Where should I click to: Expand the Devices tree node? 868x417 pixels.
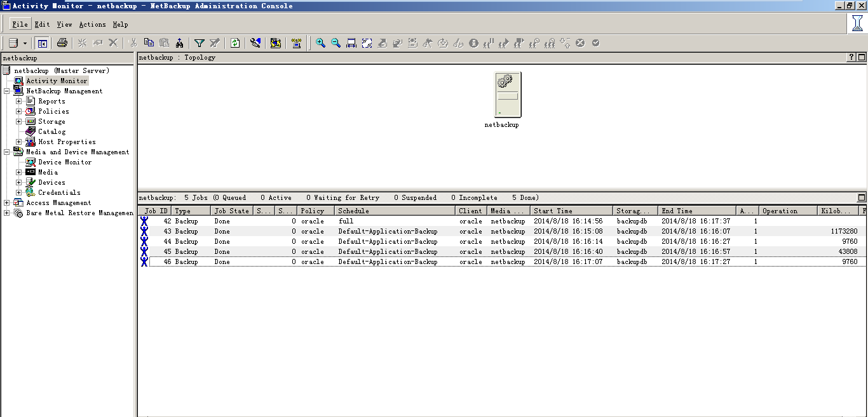(19, 182)
